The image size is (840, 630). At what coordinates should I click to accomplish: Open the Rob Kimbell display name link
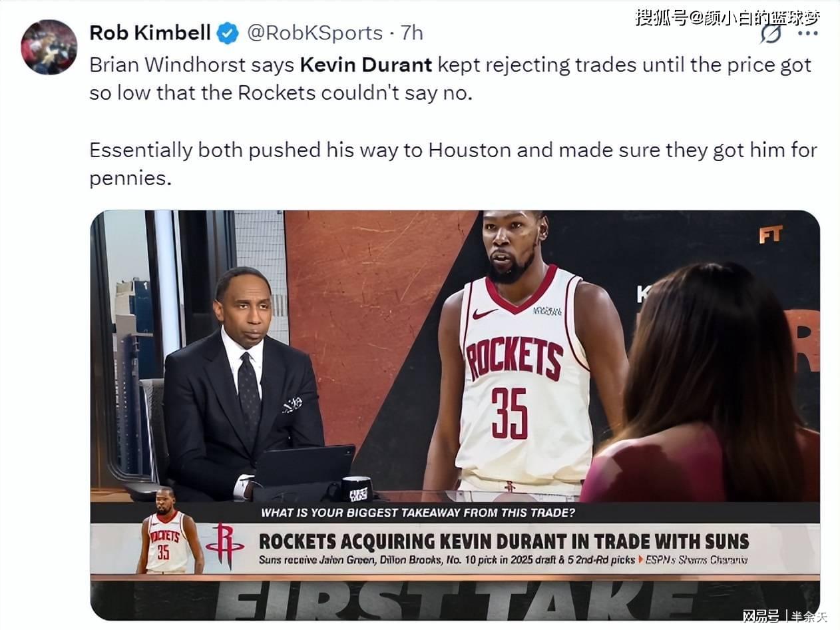(x=150, y=33)
